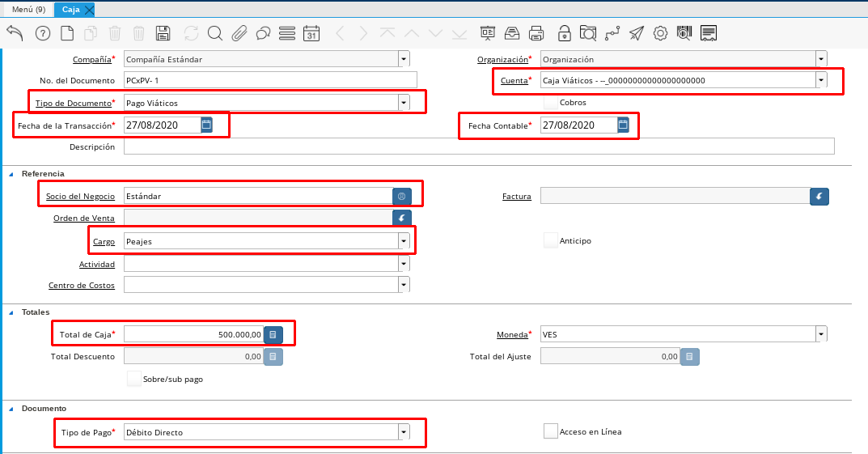Open the Compañía dropdown
This screenshot has height=454, width=868.
point(404,59)
